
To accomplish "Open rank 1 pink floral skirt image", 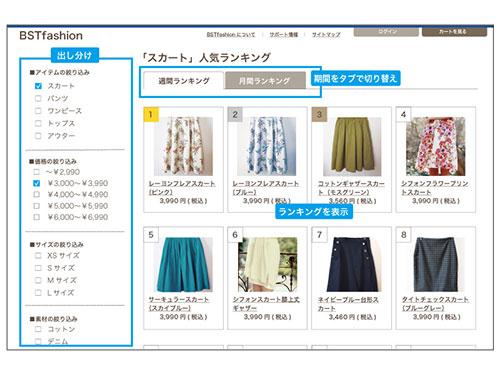I will coord(183,146).
